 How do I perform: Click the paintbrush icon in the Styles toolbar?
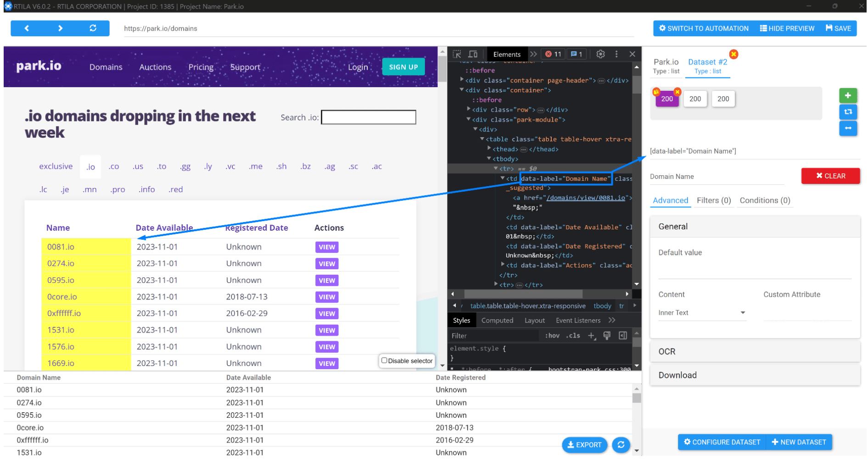coord(607,336)
